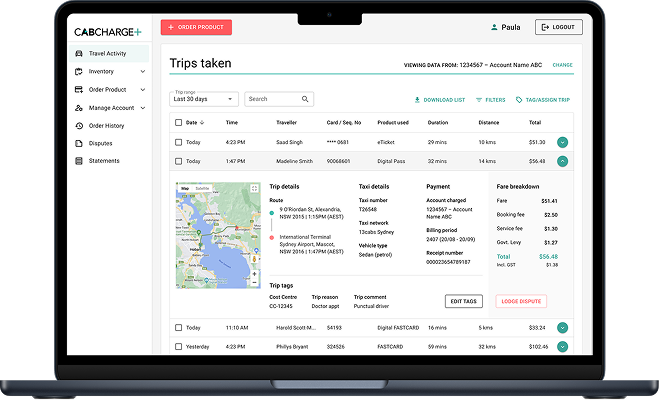659x400 pixels.
Task: Open Travel Activity in the sidebar
Action: (x=109, y=53)
